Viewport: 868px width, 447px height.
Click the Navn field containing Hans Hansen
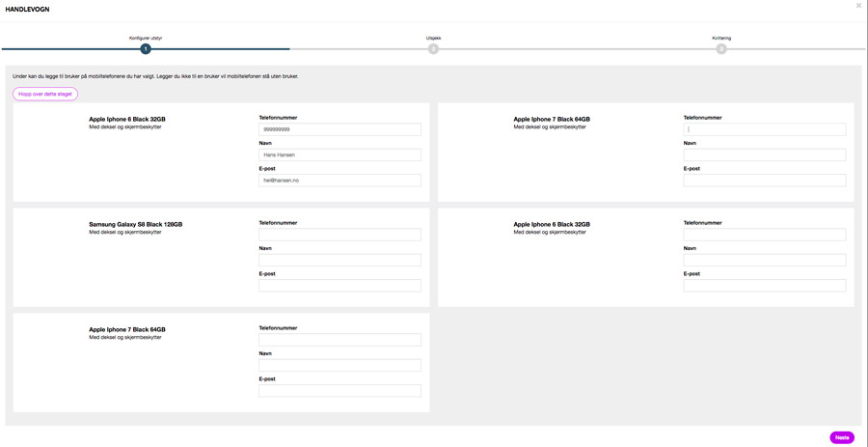(x=339, y=155)
